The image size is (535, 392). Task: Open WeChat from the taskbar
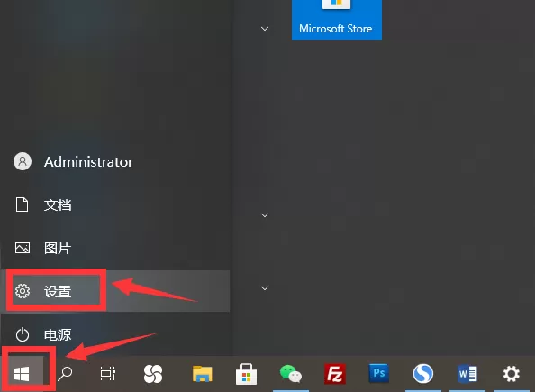(x=291, y=374)
